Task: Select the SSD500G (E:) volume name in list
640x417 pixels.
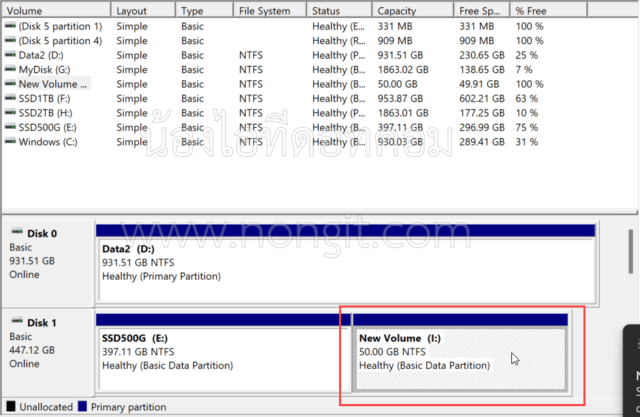Action: (x=47, y=127)
